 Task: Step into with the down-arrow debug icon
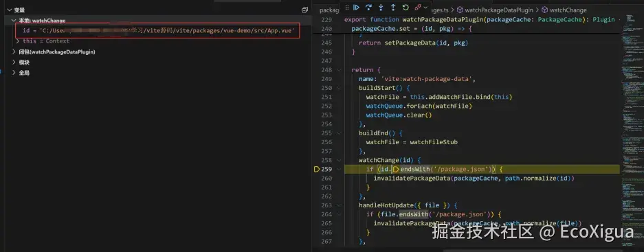point(381,8)
